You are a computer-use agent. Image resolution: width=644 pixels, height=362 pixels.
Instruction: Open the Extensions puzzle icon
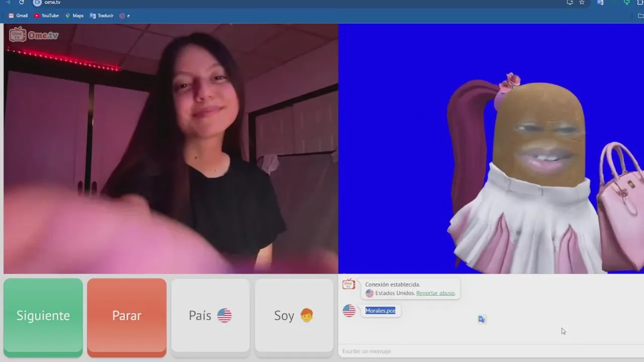click(x=640, y=3)
